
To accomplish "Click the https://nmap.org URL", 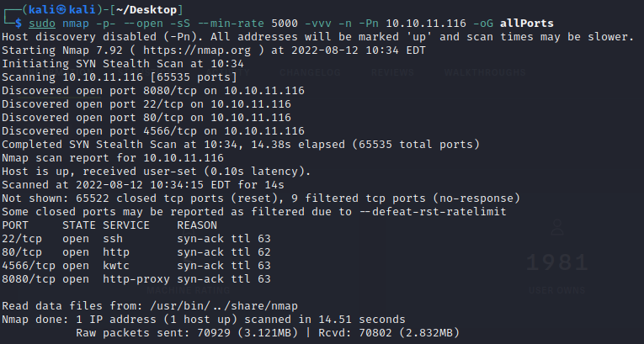I will [197, 50].
